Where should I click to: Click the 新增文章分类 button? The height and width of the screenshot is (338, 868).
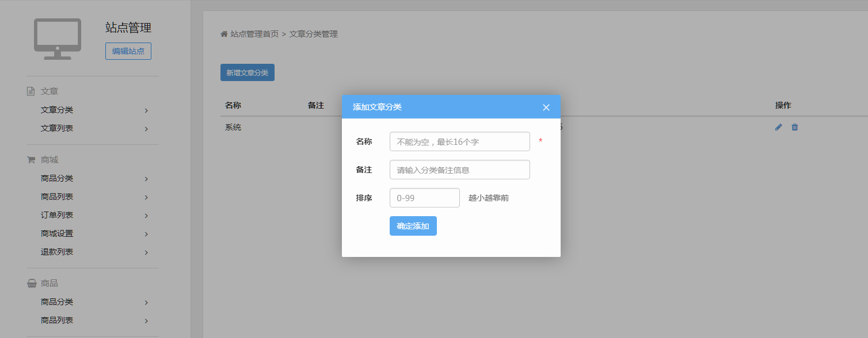tap(247, 72)
